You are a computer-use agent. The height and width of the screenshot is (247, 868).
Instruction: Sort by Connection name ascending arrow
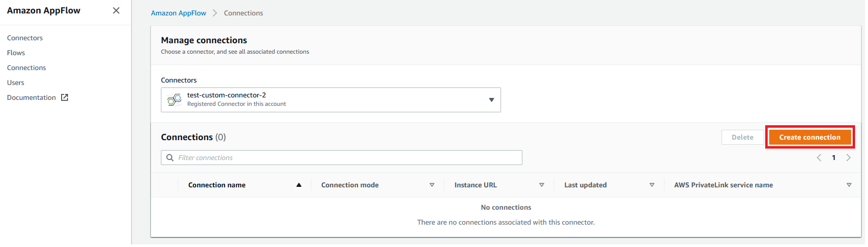tap(299, 185)
